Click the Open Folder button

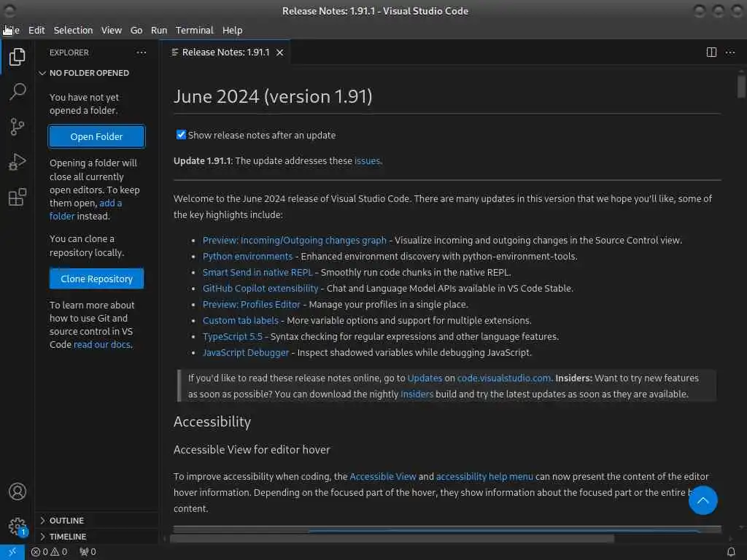pos(97,136)
